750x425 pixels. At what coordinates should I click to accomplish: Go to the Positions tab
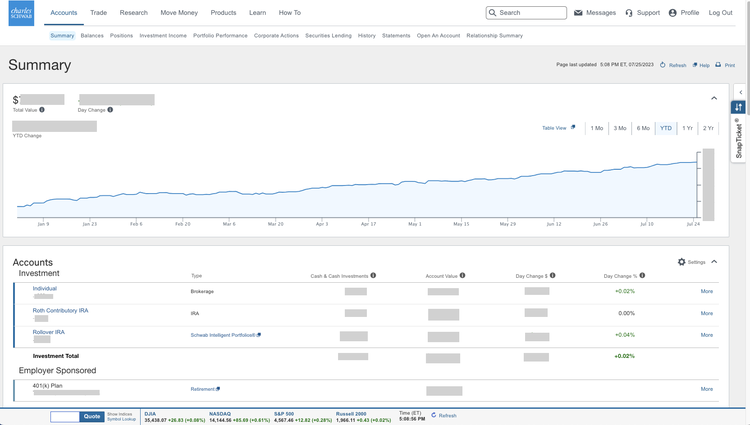(x=121, y=35)
